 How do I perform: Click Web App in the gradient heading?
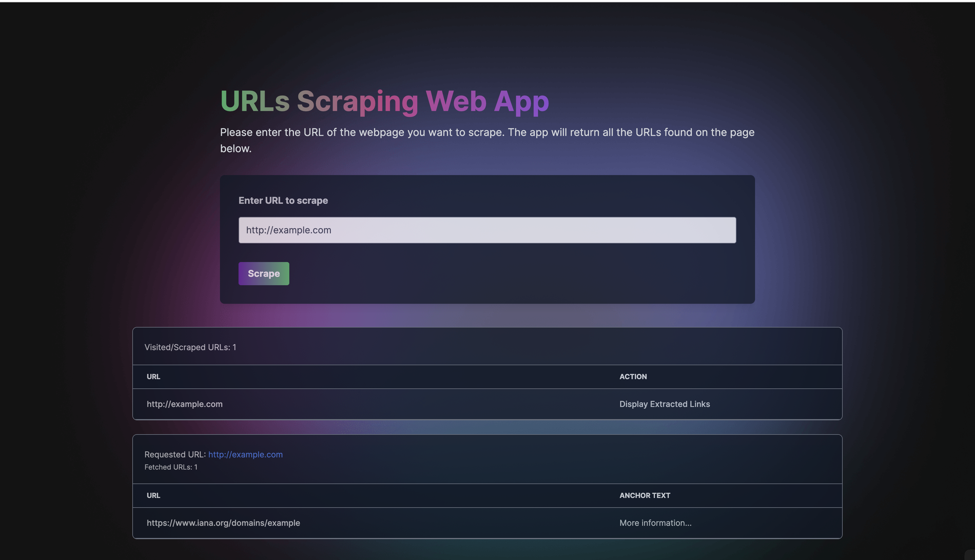(x=487, y=101)
